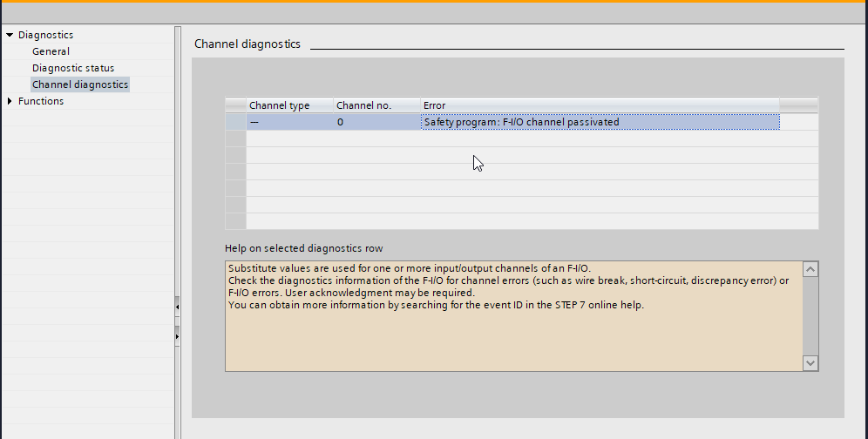Select the F-I/O channel passivated error cell
The image size is (868, 439).
click(x=600, y=122)
